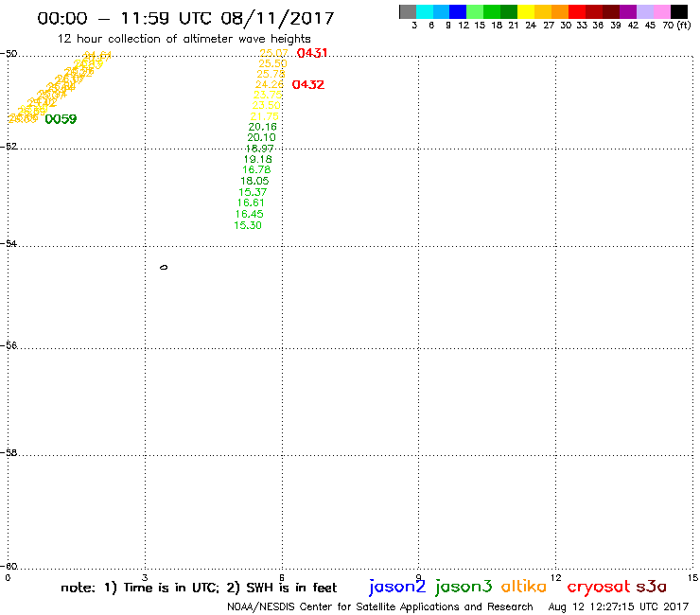Click the small island outline on the map
Image resolution: width=700 pixels, height=615 pixels.
pos(164,268)
